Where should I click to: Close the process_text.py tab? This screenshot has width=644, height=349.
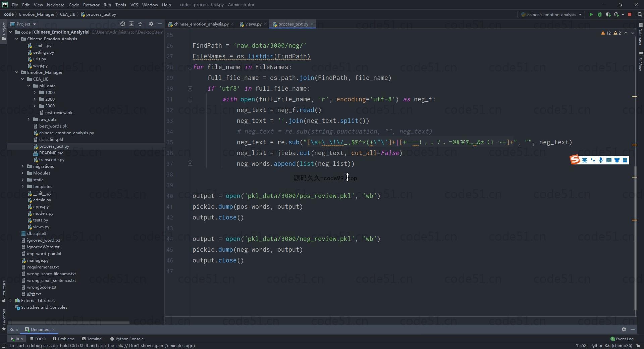point(312,24)
